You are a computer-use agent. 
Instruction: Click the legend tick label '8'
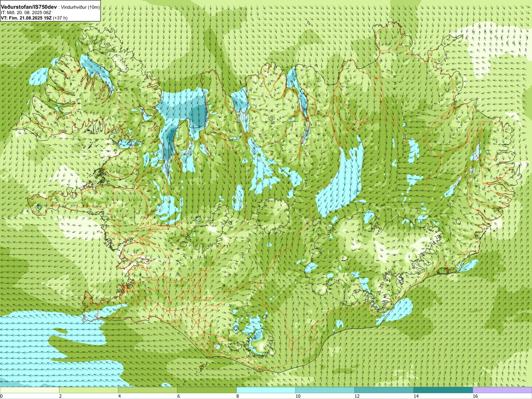[x=238, y=396]
